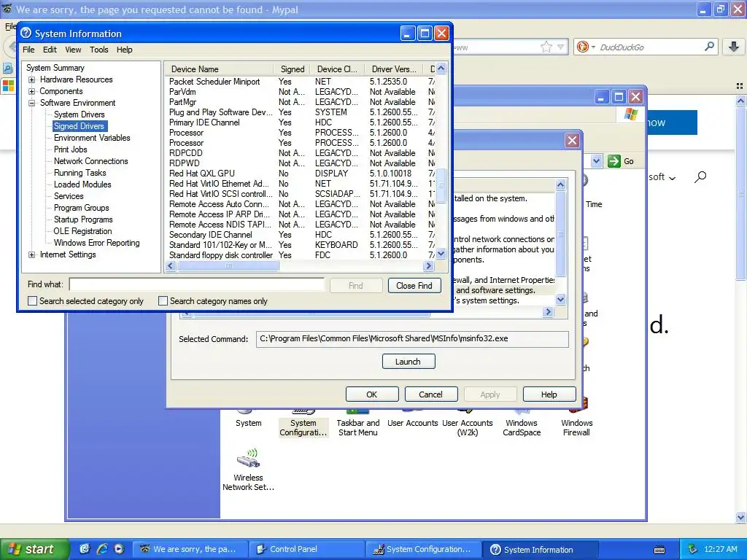This screenshot has height=560, width=747.
Task: Switch to the Mypal taskbar button
Action: 192,549
